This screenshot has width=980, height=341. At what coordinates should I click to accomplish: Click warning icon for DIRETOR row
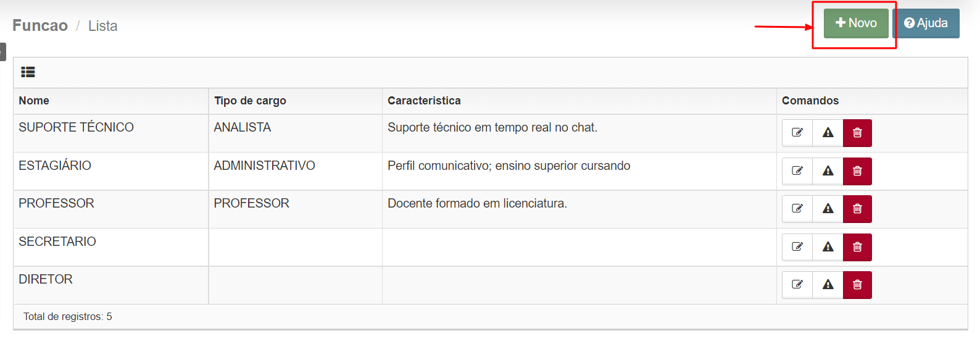828,285
